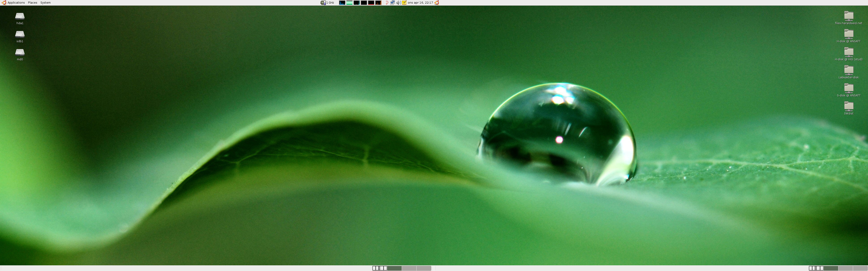Open the S-disk @ ANSATT folder
Viewport: 868px width, 271px height.
pyautogui.click(x=849, y=88)
